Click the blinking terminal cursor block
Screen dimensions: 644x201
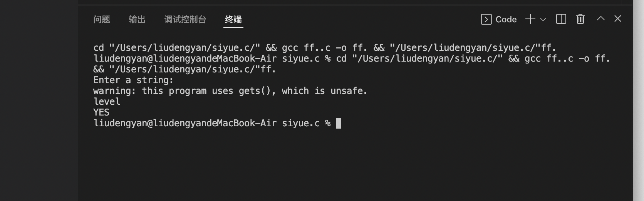click(339, 123)
